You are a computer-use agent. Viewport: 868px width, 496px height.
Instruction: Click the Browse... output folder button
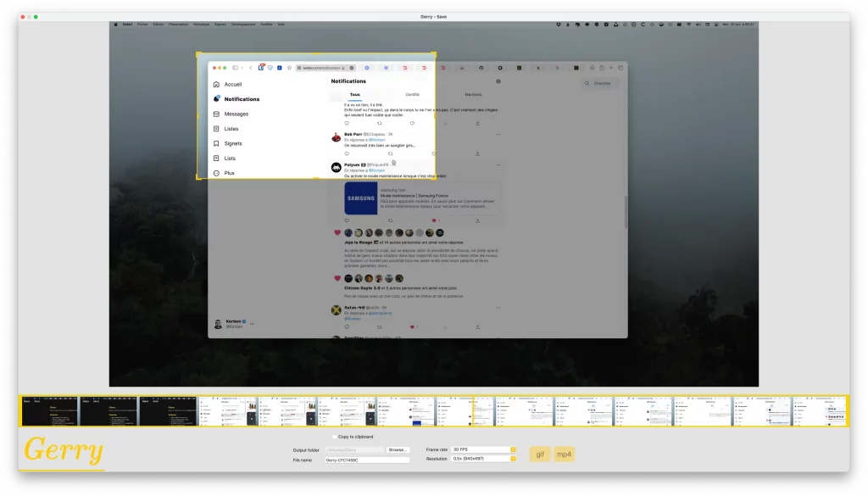point(398,449)
